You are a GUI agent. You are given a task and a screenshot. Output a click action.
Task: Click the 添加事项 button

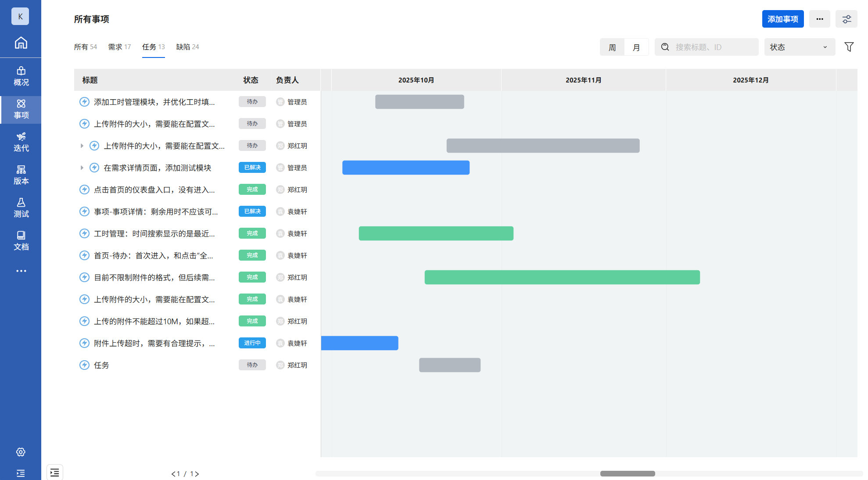pos(782,19)
